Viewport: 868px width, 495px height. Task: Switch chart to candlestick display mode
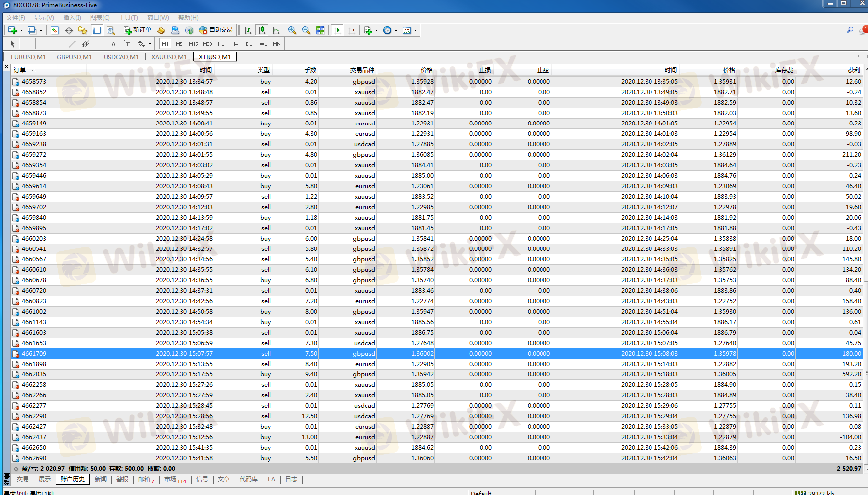click(x=262, y=30)
